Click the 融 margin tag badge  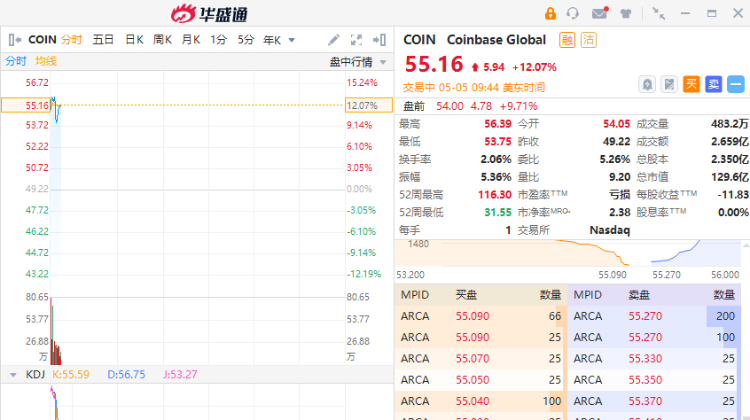(x=567, y=40)
